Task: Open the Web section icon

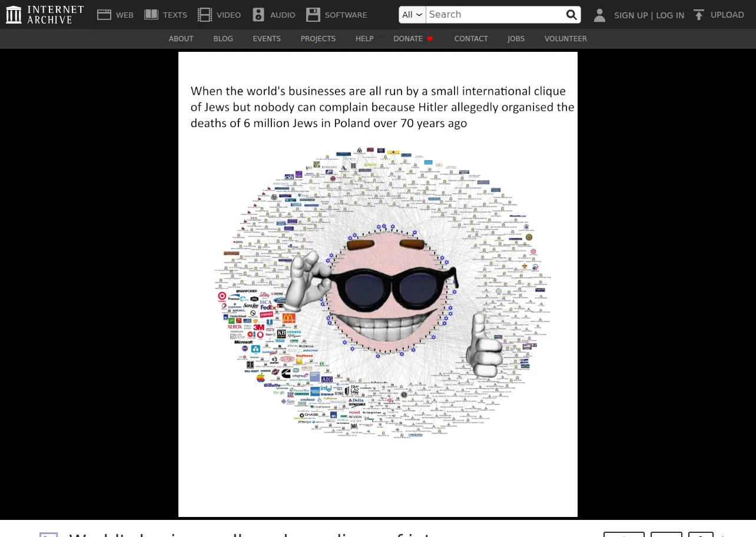Action: (104, 15)
